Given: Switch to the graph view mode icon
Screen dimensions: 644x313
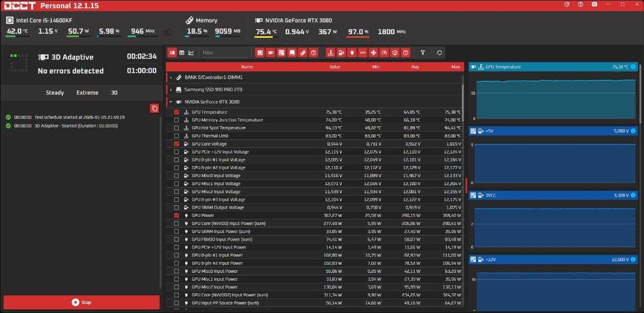Looking at the screenshot, I should click(x=191, y=53).
